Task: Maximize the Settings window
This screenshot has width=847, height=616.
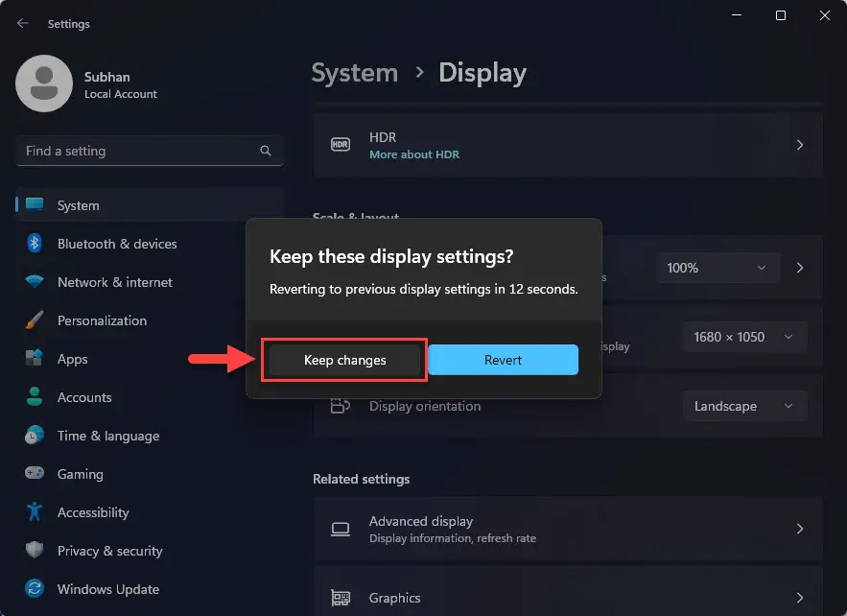Action: tap(781, 15)
